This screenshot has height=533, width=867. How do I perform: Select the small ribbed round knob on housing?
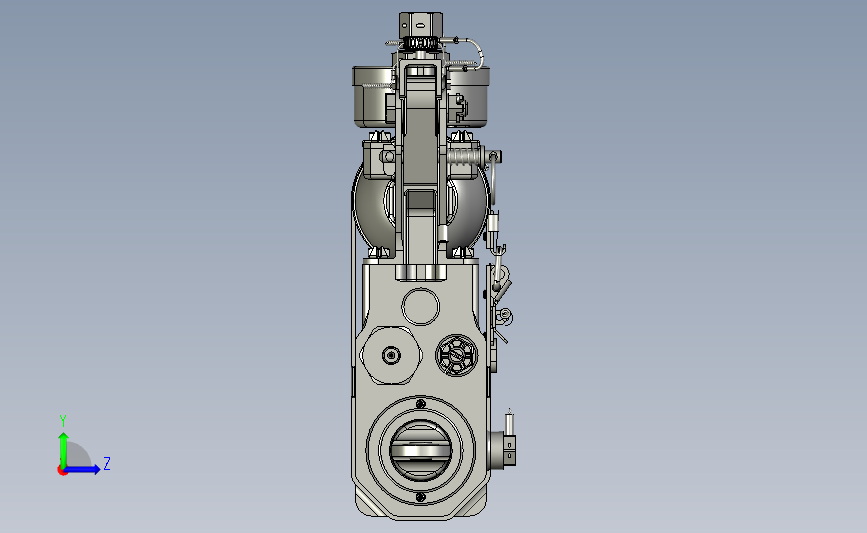click(457, 355)
